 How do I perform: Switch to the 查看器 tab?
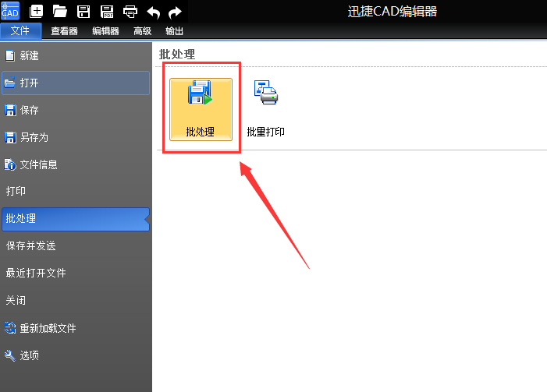click(64, 30)
